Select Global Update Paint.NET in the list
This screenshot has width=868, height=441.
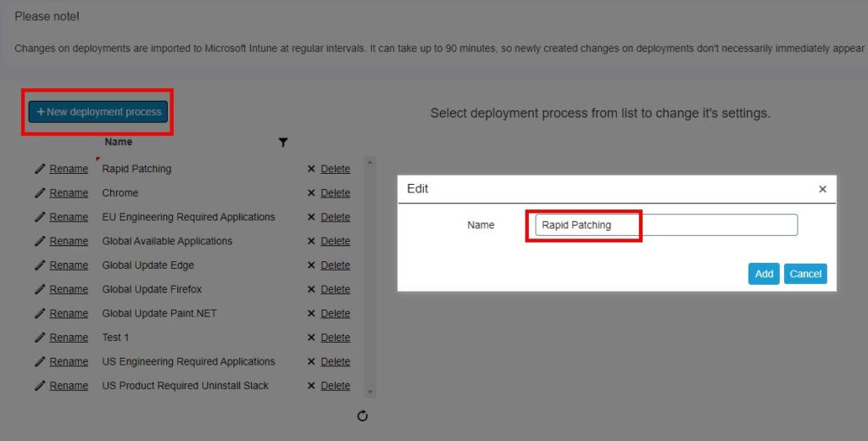coord(159,313)
